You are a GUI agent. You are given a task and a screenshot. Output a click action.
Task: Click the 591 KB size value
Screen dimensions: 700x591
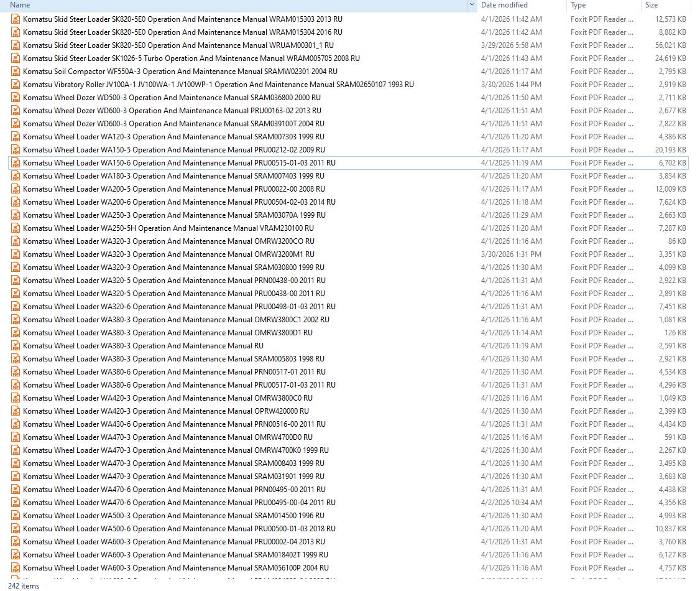(676, 437)
